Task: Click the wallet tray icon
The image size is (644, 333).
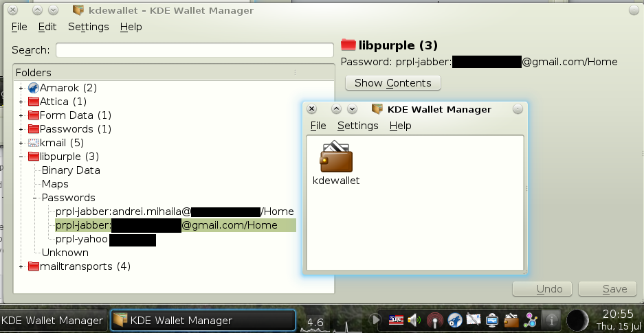Action: 511,320
